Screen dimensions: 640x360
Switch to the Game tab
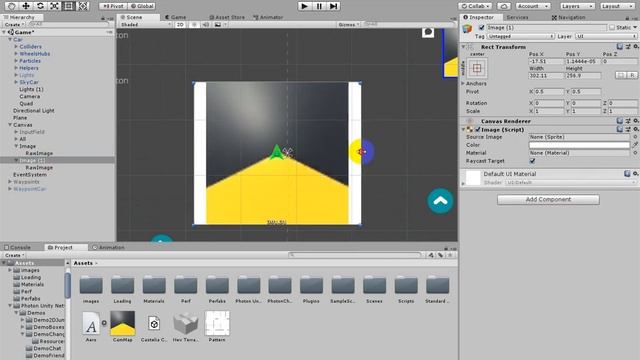176,17
